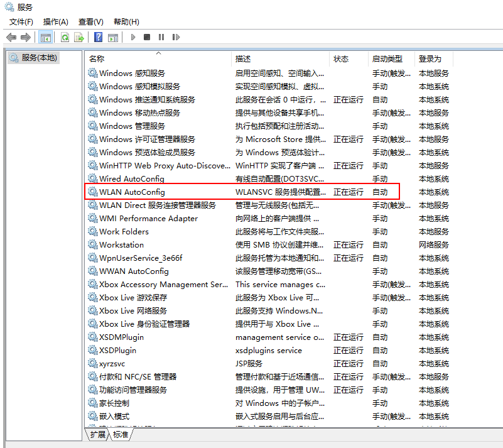Click the Pause service icon
Image resolution: width=503 pixels, height=448 pixels.
point(161,37)
